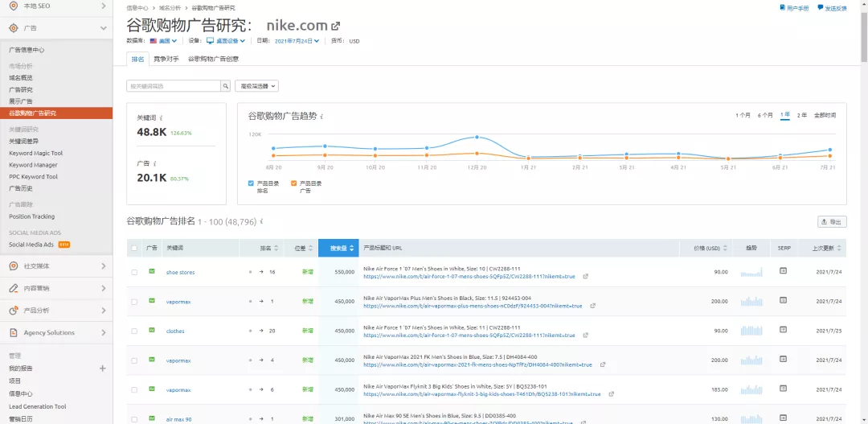Viewport: 868px width, 424px height.
Task: Select the 6 个月 chart time range
Action: [x=765, y=115]
